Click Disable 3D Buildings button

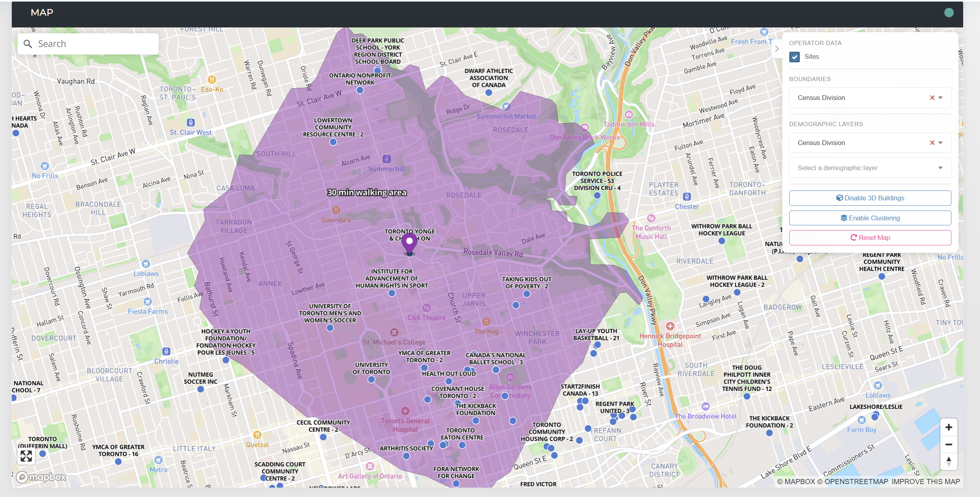870,198
